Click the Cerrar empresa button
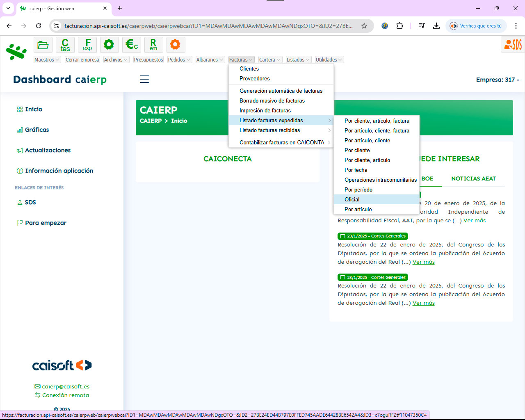Image resolution: width=525 pixels, height=420 pixels. [x=82, y=60]
